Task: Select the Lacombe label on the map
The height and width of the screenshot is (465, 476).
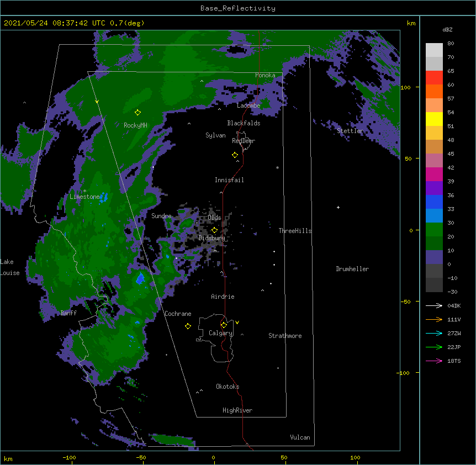Action: (x=248, y=105)
